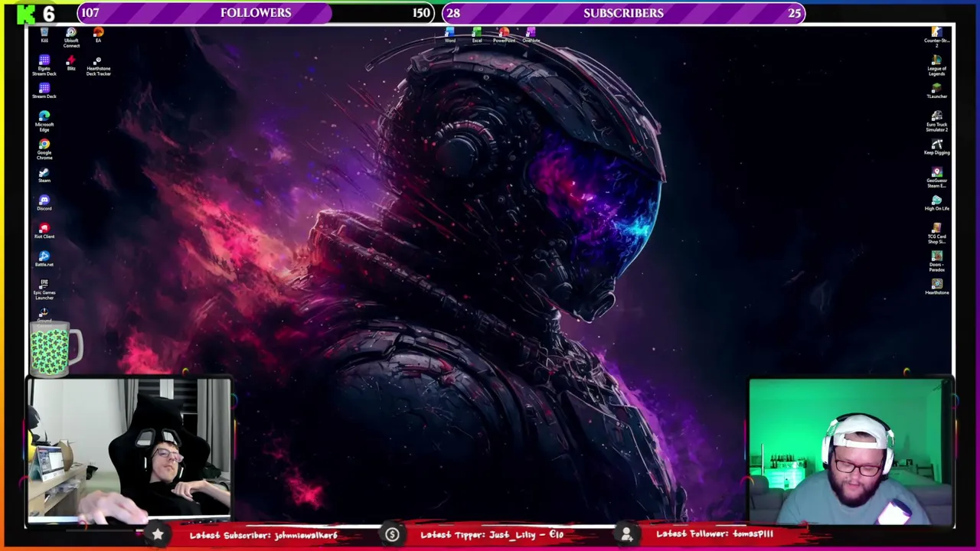Click the Subscribers goal progress bar

click(x=623, y=13)
